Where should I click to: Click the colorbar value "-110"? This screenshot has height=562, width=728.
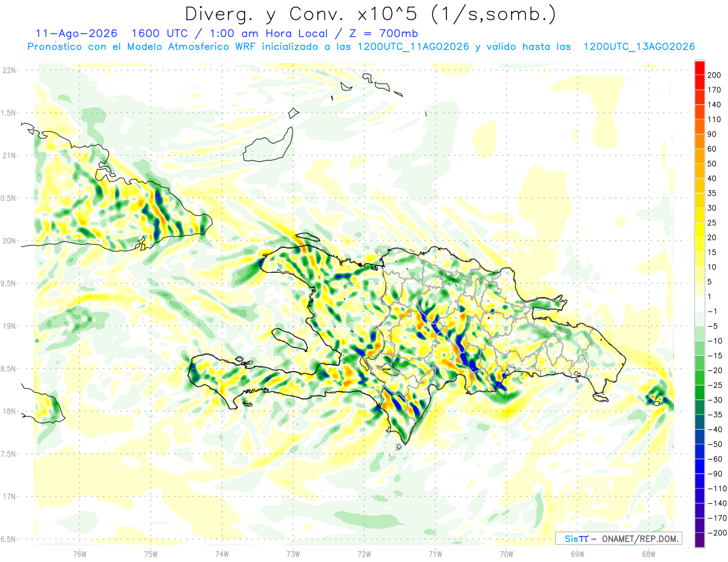(716, 488)
